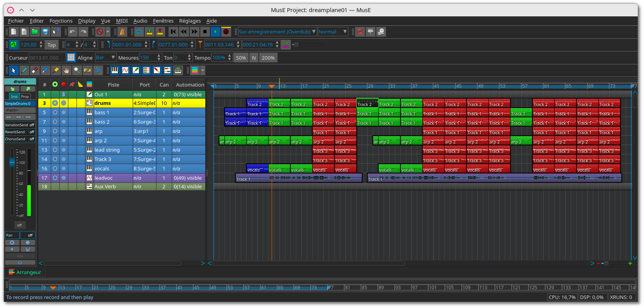The width and height of the screenshot is (644, 308).
Task: Select the automation edit tool
Action: point(98,70)
